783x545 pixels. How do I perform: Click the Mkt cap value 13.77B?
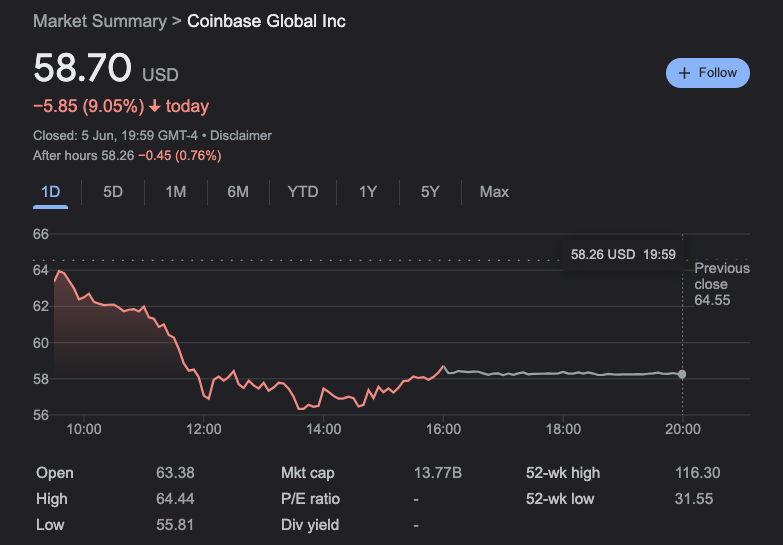pos(438,473)
